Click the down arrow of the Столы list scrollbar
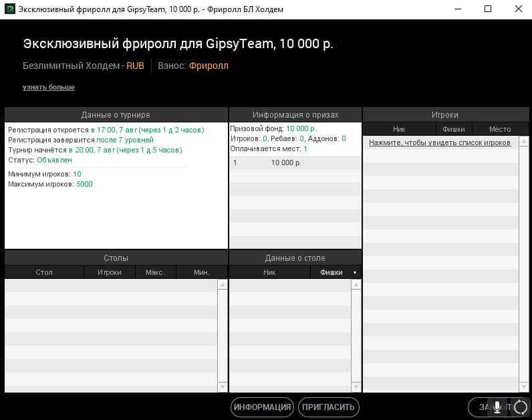The image size is (532, 420). [x=223, y=387]
